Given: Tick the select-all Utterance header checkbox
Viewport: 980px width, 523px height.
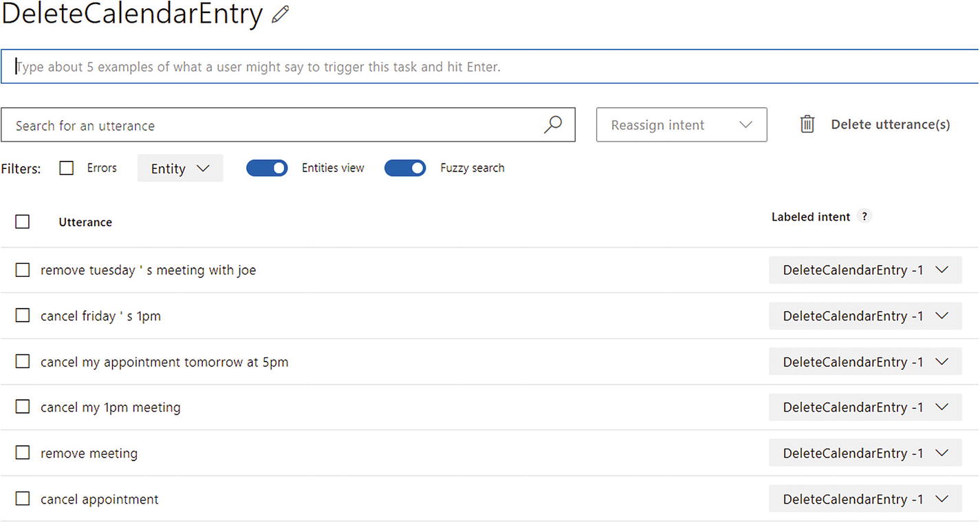Looking at the screenshot, I should 23,221.
